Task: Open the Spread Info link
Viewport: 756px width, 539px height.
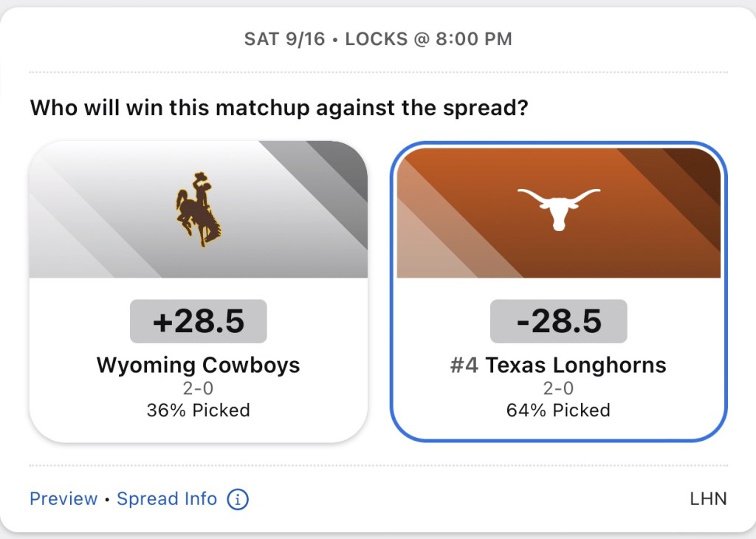Action: [167, 499]
